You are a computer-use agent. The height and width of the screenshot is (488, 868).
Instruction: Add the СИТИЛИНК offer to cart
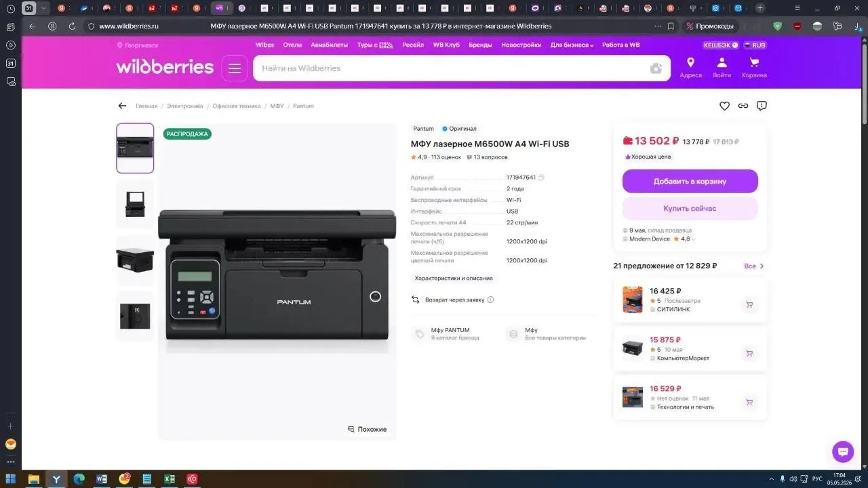[749, 304]
